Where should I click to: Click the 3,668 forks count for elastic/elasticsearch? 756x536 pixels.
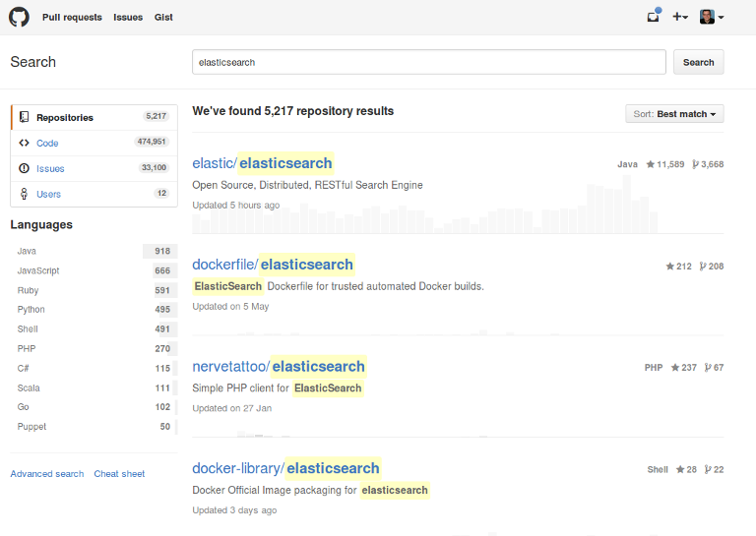click(708, 164)
